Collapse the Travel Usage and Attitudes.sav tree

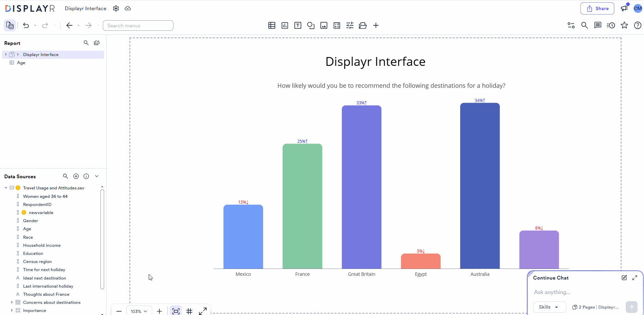6,188
